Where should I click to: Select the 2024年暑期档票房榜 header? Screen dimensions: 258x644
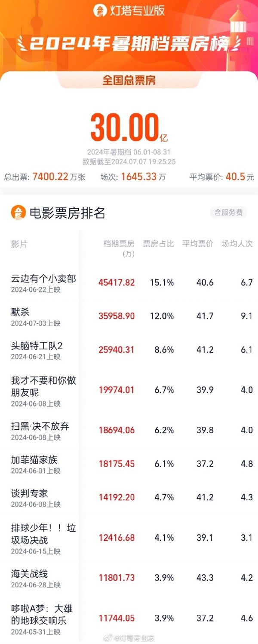pyautogui.click(x=129, y=42)
